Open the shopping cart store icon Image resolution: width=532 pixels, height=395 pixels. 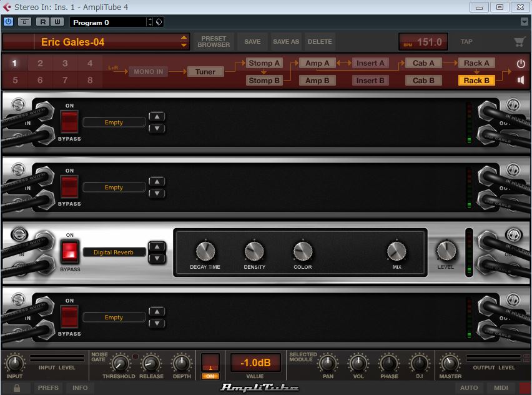[519, 42]
